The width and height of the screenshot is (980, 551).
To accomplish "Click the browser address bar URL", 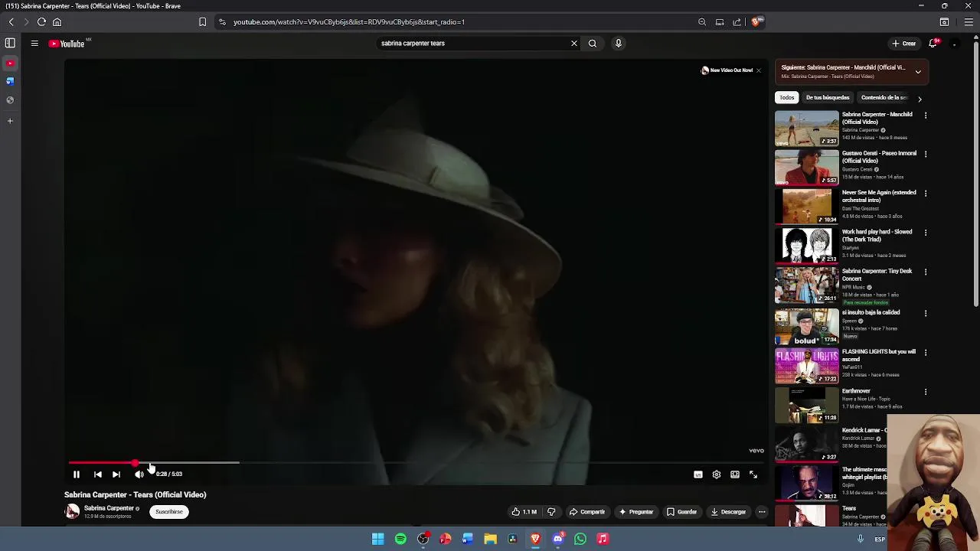I will [349, 22].
